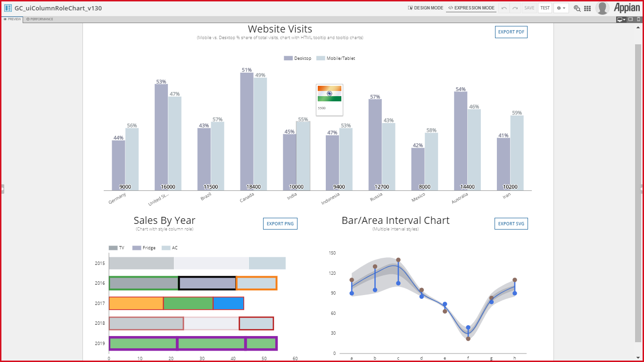Toggle Desktop series in Website Visits legend
The width and height of the screenshot is (644, 362).
tap(297, 58)
